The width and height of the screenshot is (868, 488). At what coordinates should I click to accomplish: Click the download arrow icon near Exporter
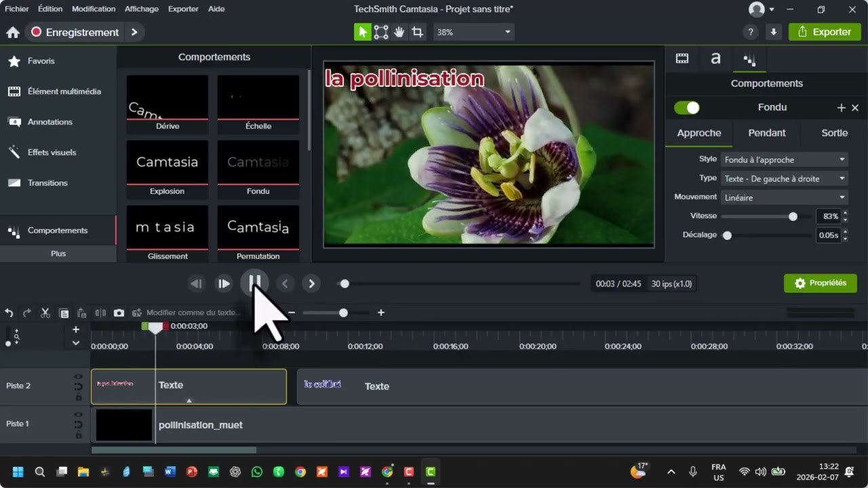(774, 32)
